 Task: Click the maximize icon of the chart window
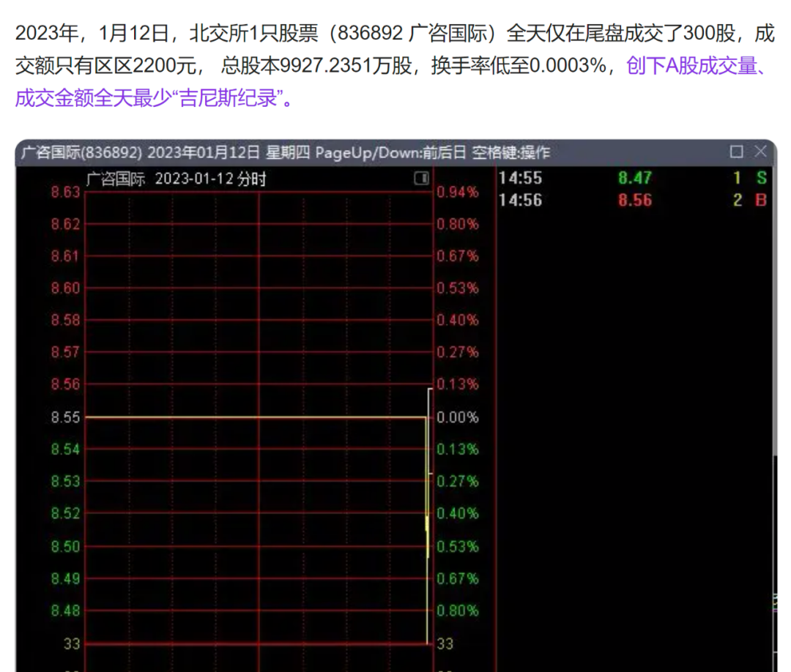(x=737, y=152)
